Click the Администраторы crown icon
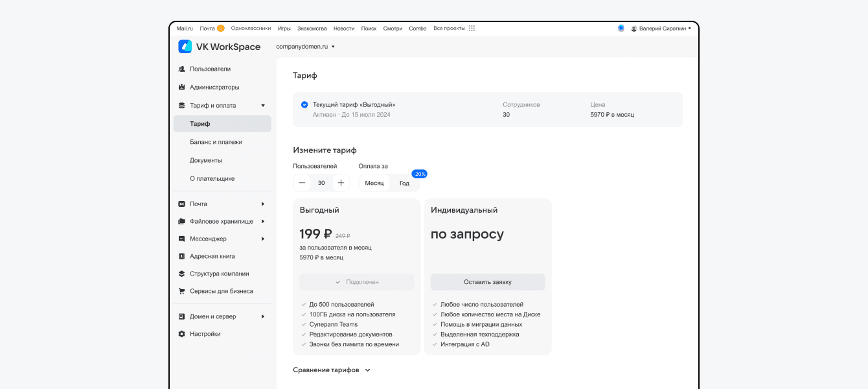This screenshot has height=389, width=868. [182, 87]
